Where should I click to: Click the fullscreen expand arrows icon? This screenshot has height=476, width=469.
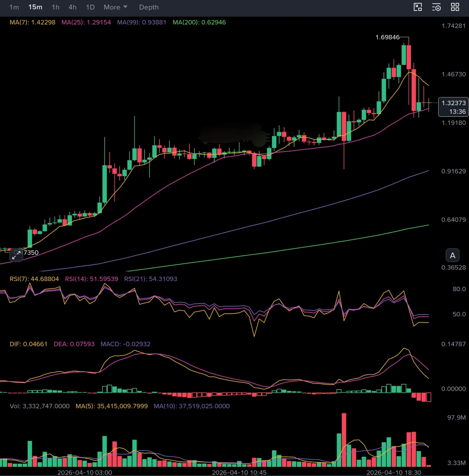click(x=16, y=255)
